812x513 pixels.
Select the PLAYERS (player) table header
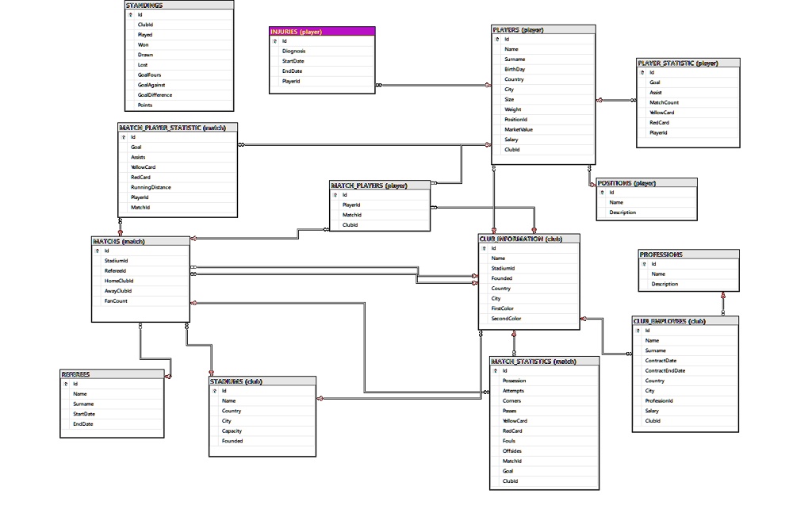click(543, 30)
